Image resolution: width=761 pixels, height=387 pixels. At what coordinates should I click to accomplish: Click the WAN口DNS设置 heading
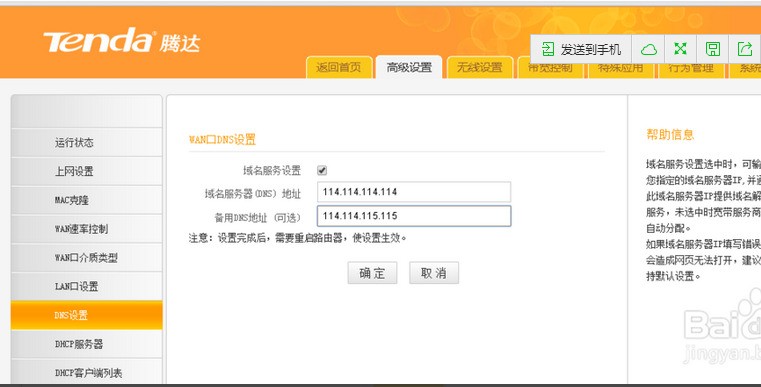pos(222,140)
